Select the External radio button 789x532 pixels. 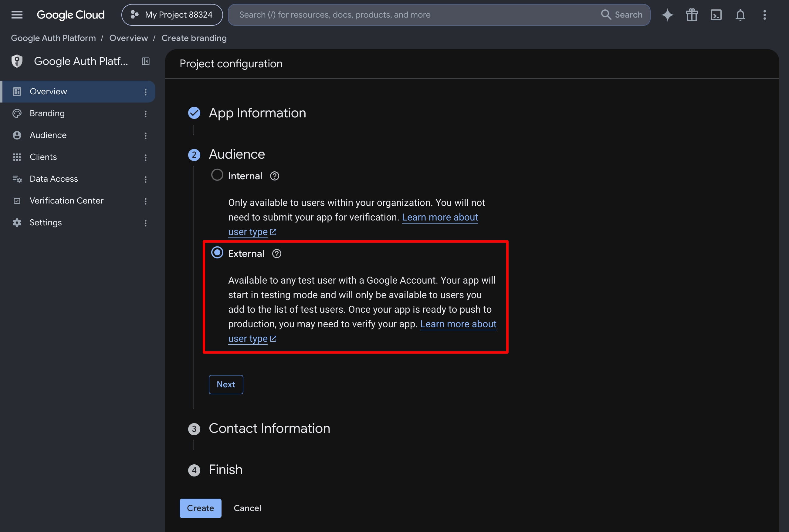[217, 253]
